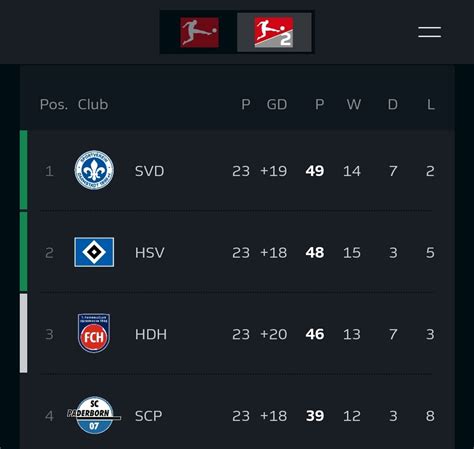Open the SCP club link
The height and width of the screenshot is (449, 474).
click(148, 416)
